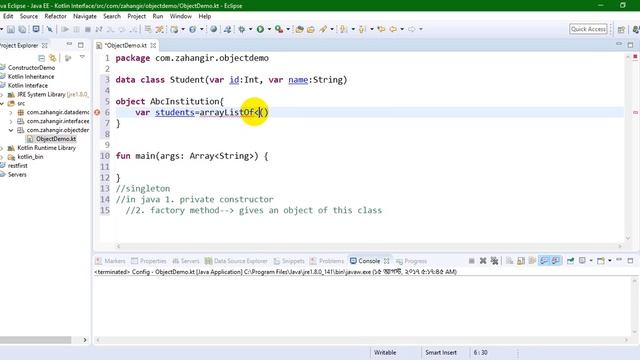Open the Source menu
Screen dimensions: 640x360
click(29, 16)
